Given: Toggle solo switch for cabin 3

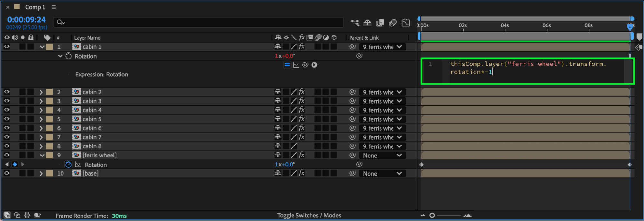Looking at the screenshot, I should tap(23, 101).
